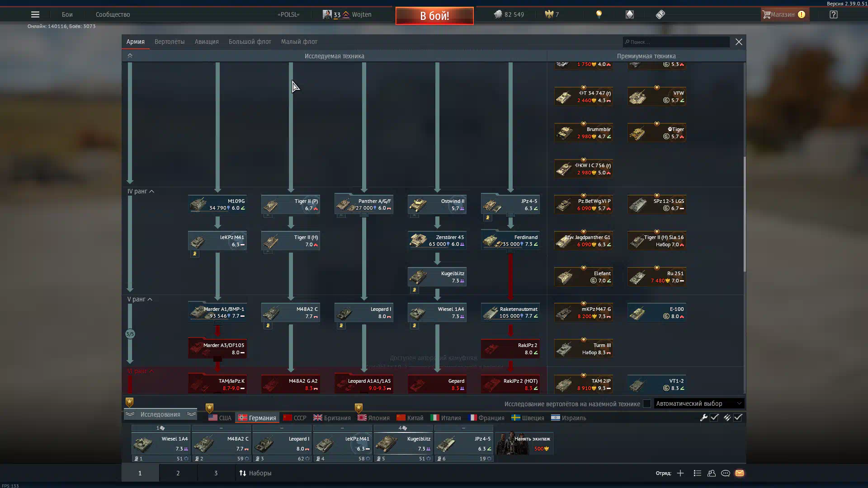This screenshot has width=868, height=488.
Task: Select the premium Turm III tank
Action: tap(584, 349)
